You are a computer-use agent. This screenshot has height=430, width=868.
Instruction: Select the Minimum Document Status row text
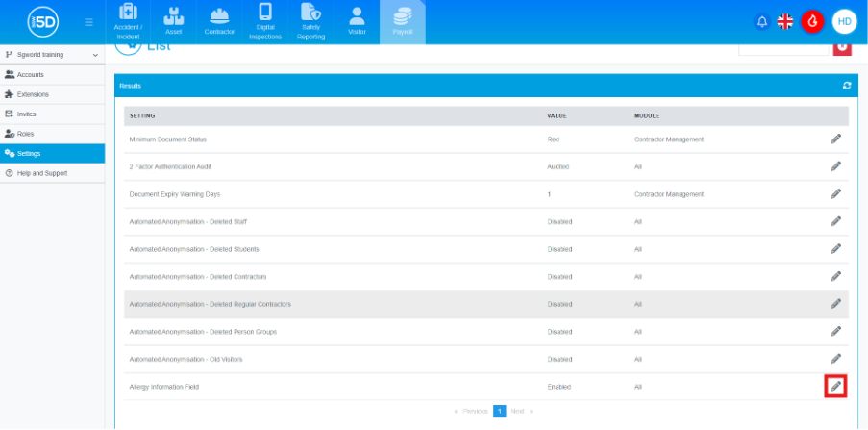tap(167, 139)
